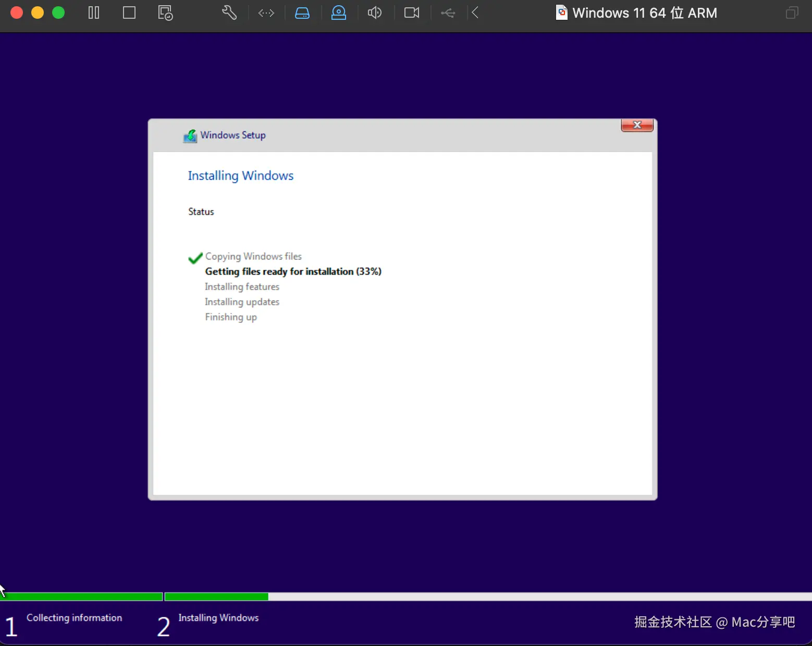Click the 'Status' label

pos(201,212)
